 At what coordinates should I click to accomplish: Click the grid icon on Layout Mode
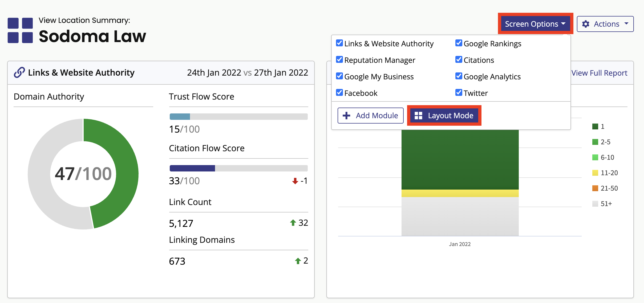point(418,116)
